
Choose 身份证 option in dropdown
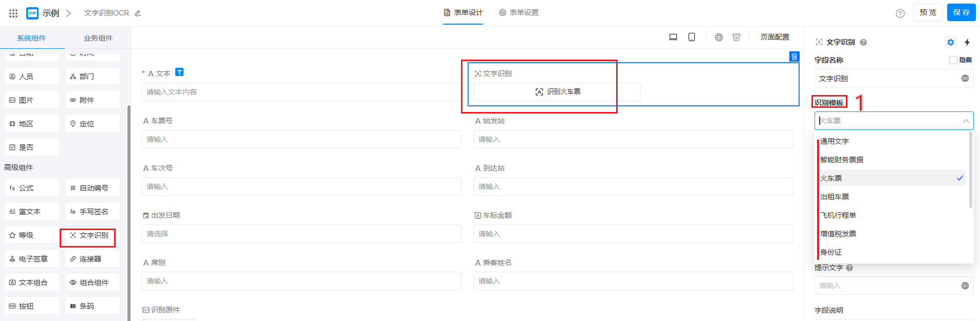tap(831, 252)
